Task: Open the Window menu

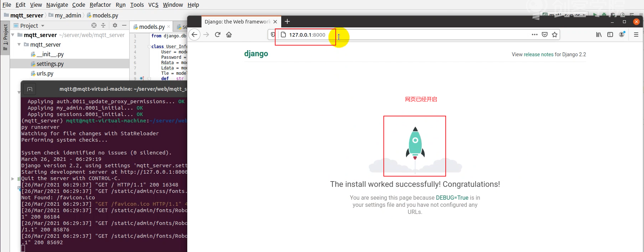Action: [173, 5]
